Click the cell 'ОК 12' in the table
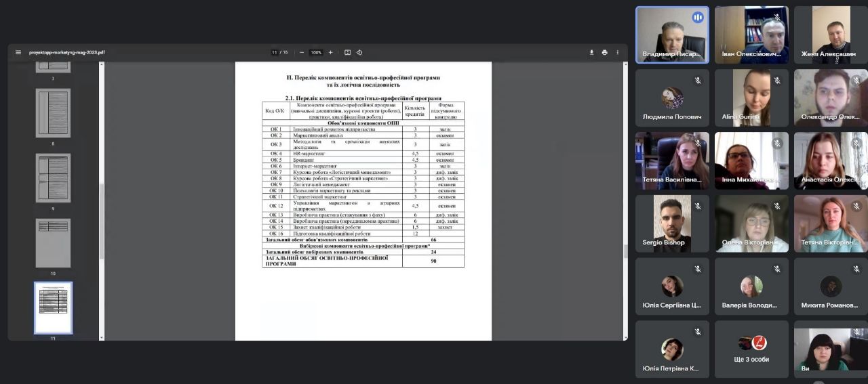The width and height of the screenshot is (868, 384). (x=276, y=206)
